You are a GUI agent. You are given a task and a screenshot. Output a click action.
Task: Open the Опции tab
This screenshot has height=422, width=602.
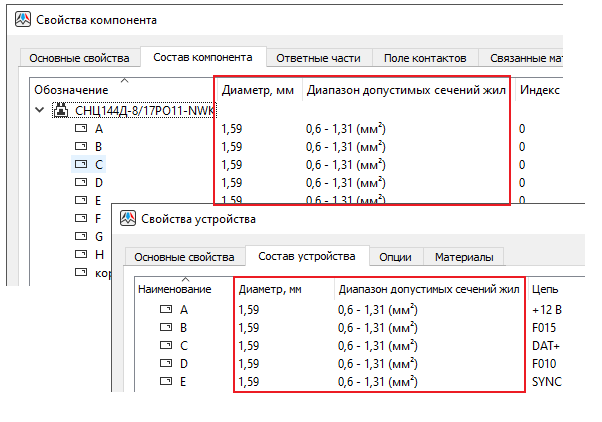coord(396,256)
